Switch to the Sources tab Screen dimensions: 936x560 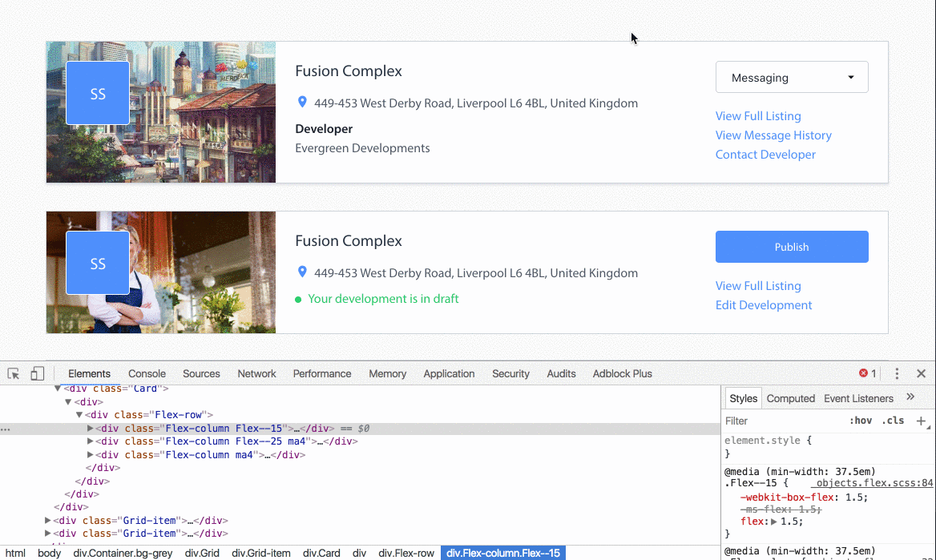(201, 373)
